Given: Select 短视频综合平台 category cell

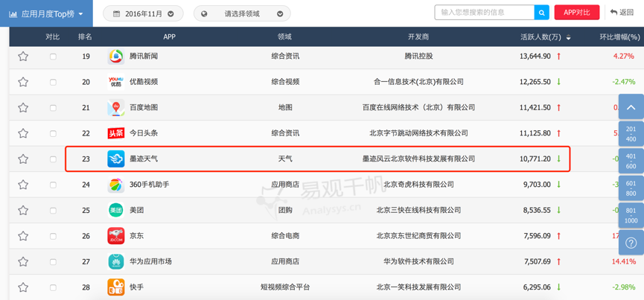Looking at the screenshot, I should coord(285,287).
